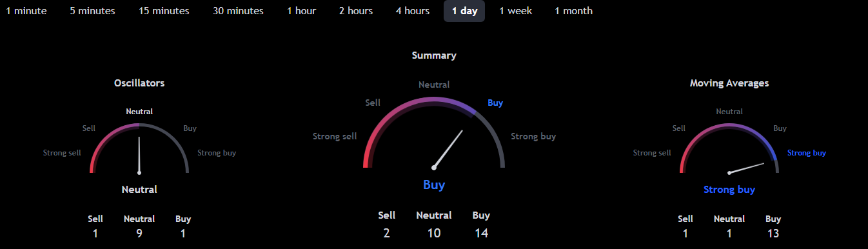Screen dimensions: 868x249
Task: Click the blue Buy result under Summary
Action: 434,185
